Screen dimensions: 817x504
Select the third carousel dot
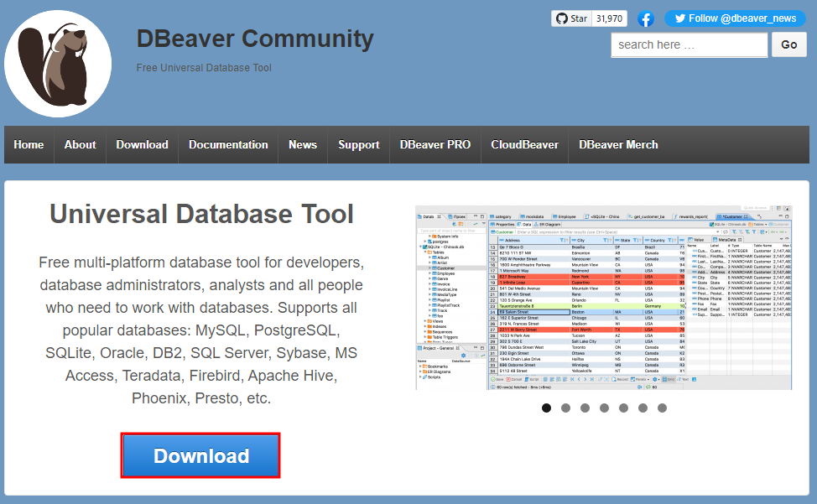pos(585,408)
